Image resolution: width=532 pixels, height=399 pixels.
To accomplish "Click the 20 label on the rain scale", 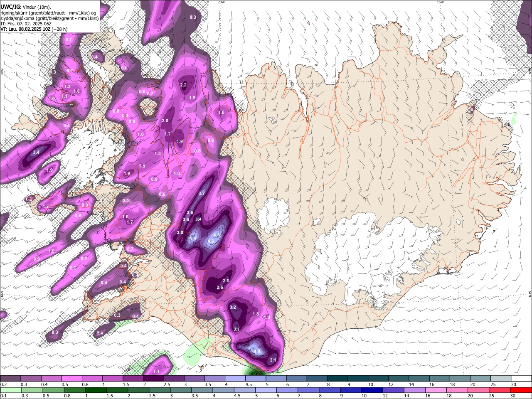I will pos(471,396).
